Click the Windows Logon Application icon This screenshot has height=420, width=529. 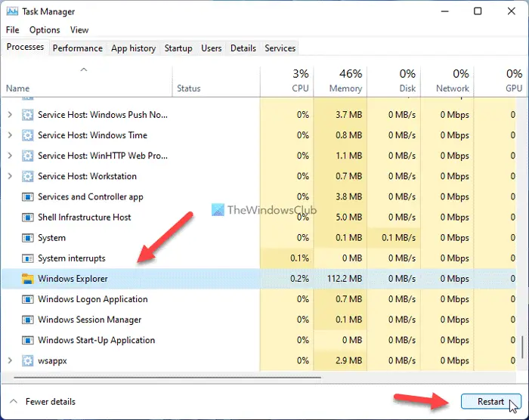click(28, 299)
